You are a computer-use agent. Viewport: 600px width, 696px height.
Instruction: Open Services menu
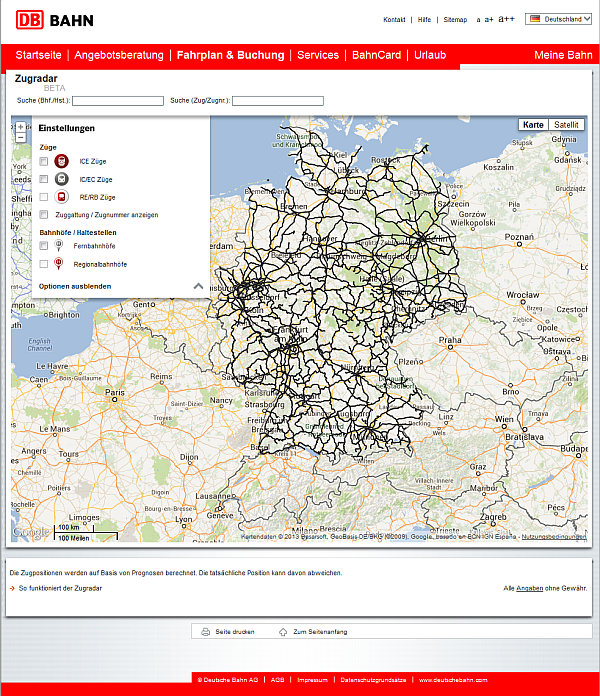tap(318, 55)
